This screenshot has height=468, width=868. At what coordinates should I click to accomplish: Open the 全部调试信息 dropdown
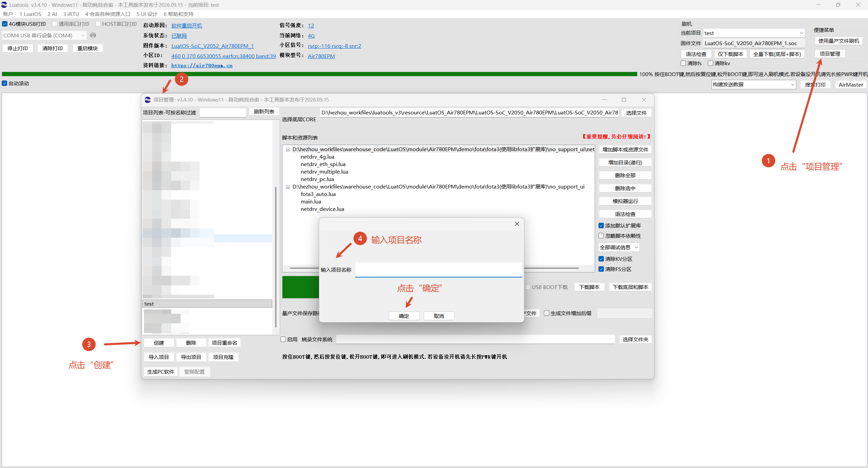[x=619, y=247]
